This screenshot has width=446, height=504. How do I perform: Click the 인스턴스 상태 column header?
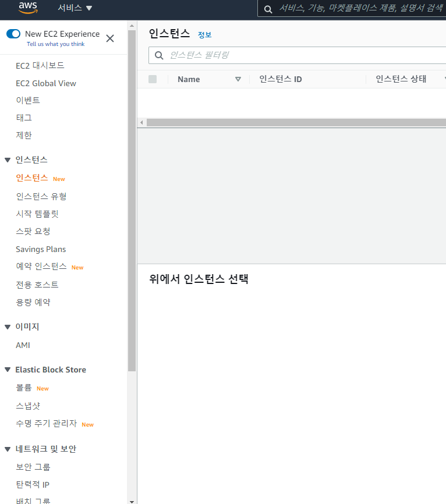pos(401,79)
